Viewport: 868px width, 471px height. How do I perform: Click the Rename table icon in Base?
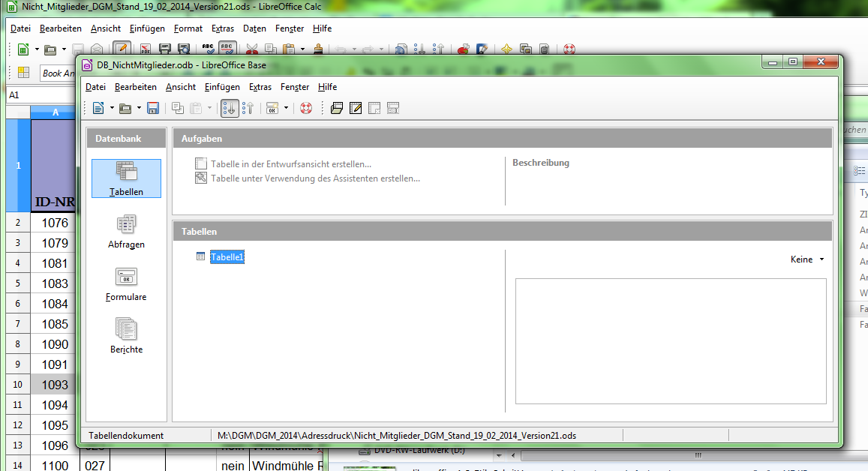[393, 108]
